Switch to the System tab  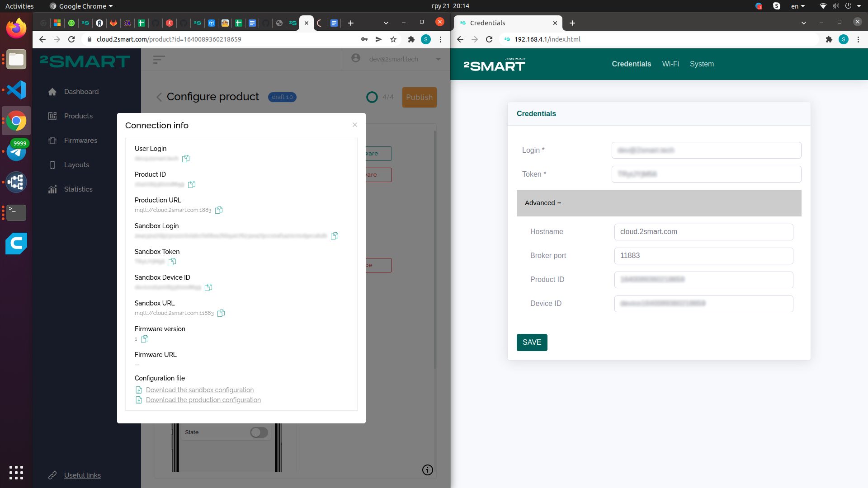coord(702,64)
